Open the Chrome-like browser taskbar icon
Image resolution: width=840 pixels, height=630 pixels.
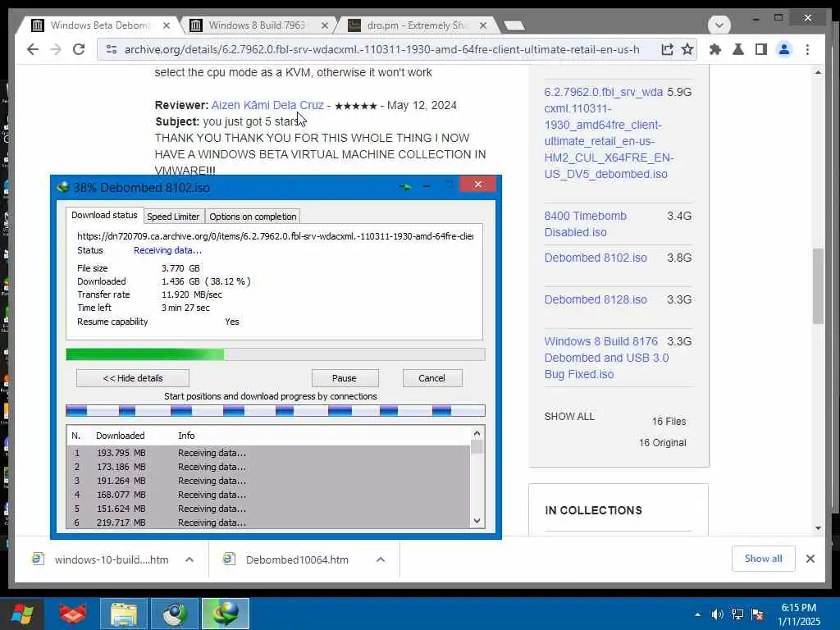pyautogui.click(x=175, y=614)
